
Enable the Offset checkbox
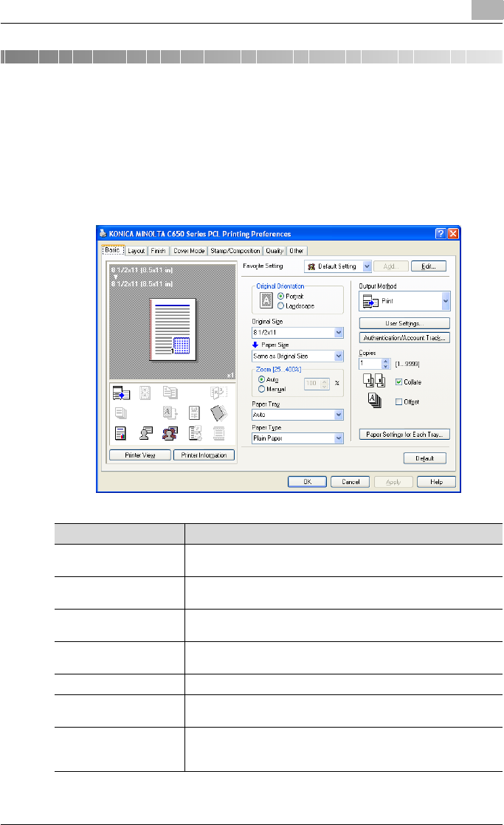[398, 401]
